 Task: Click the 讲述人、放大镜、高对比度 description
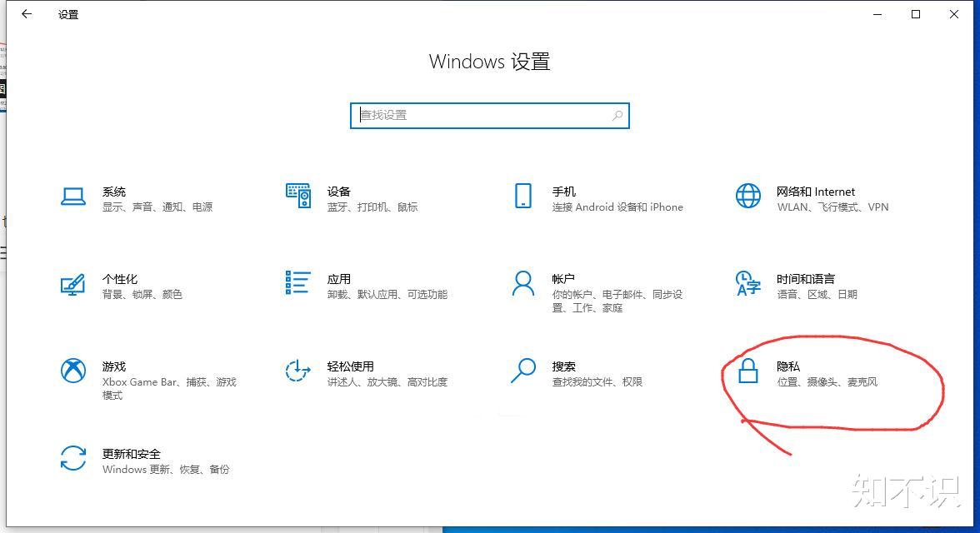pos(387,381)
